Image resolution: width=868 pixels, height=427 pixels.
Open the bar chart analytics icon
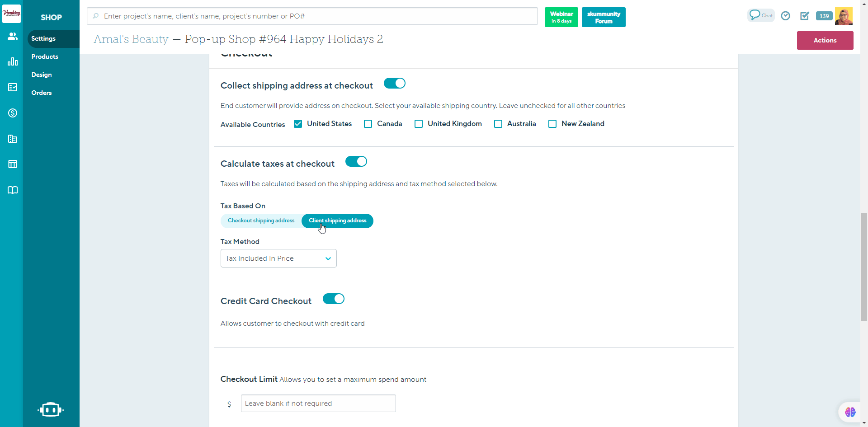pos(13,61)
